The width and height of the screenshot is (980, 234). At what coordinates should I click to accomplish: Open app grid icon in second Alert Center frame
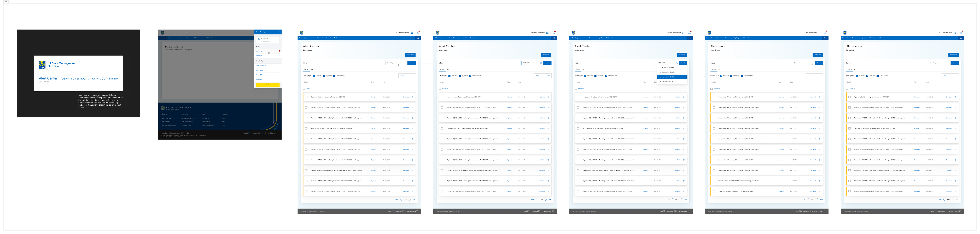point(547,33)
